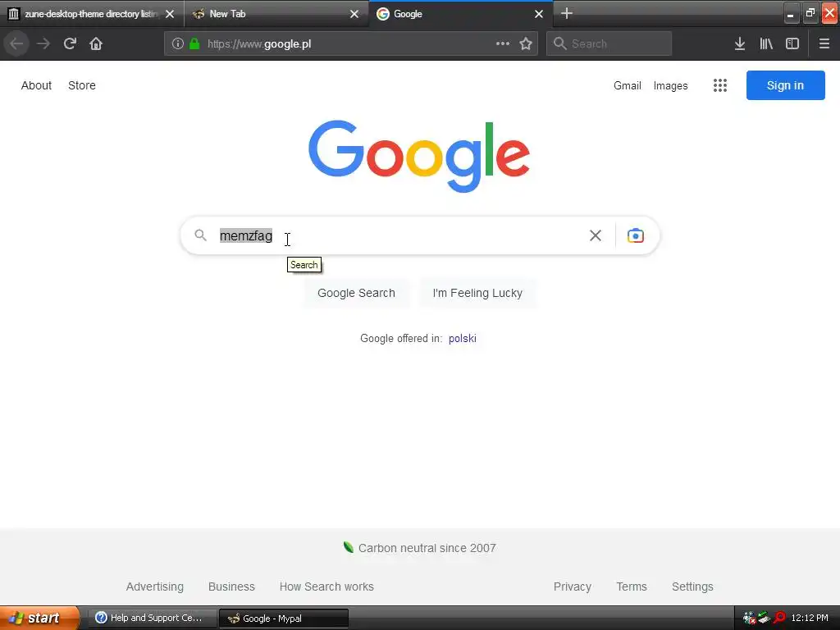
Task: Switch Google language to polski
Action: (x=463, y=339)
